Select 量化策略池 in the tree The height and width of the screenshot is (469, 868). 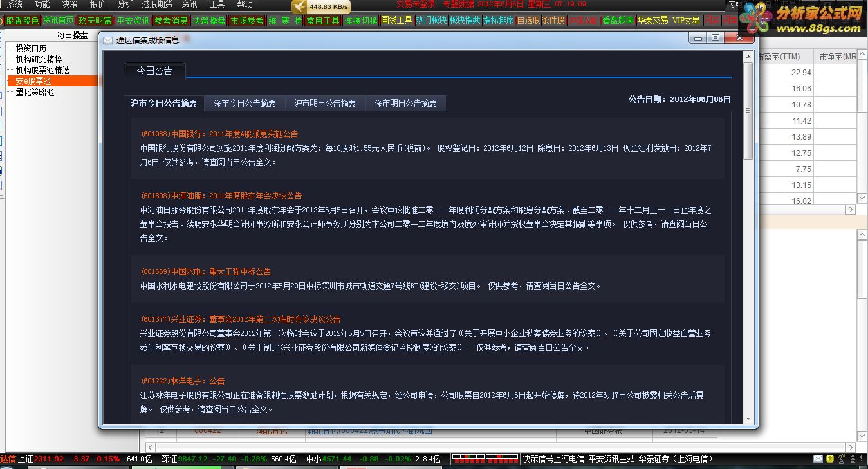pyautogui.click(x=35, y=92)
